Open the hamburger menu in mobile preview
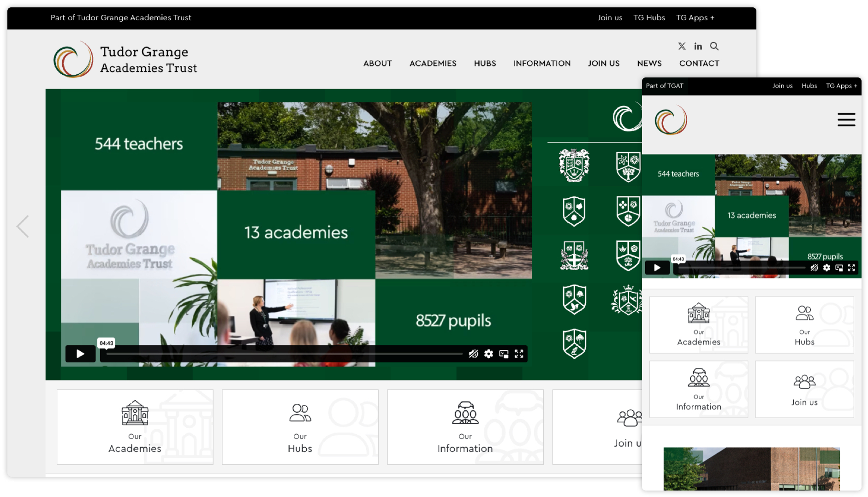Viewport: 868px width, 497px height. point(846,120)
